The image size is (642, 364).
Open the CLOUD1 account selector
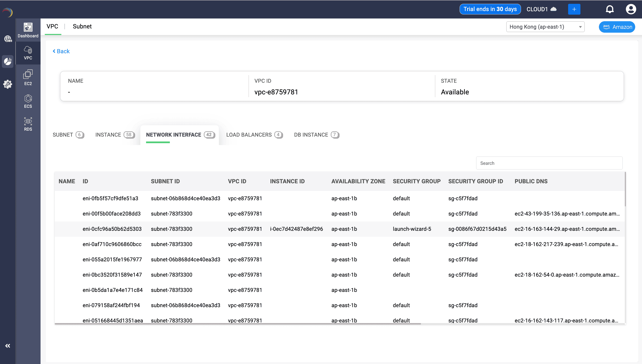click(541, 9)
